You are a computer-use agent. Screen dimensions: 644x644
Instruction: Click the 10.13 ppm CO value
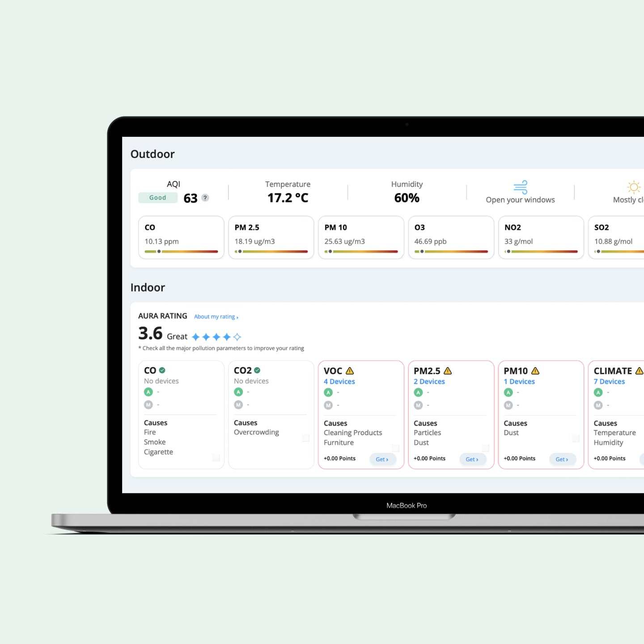161,241
